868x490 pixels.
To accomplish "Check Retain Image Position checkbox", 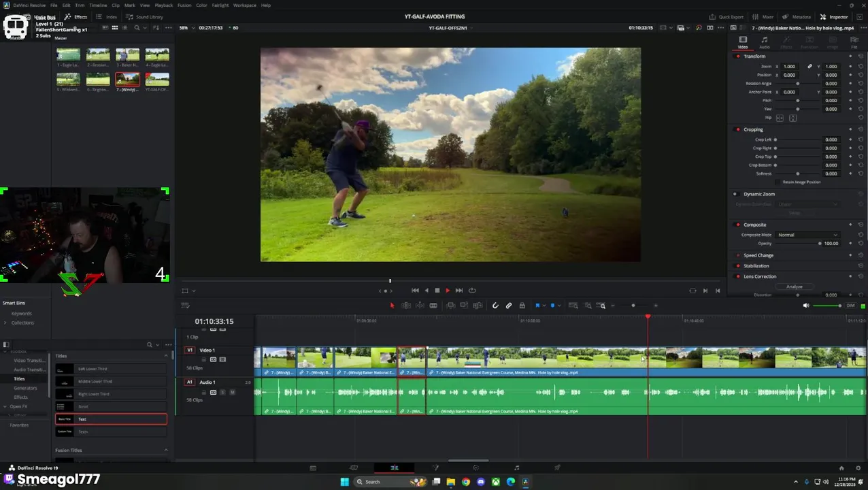I will click(x=779, y=182).
